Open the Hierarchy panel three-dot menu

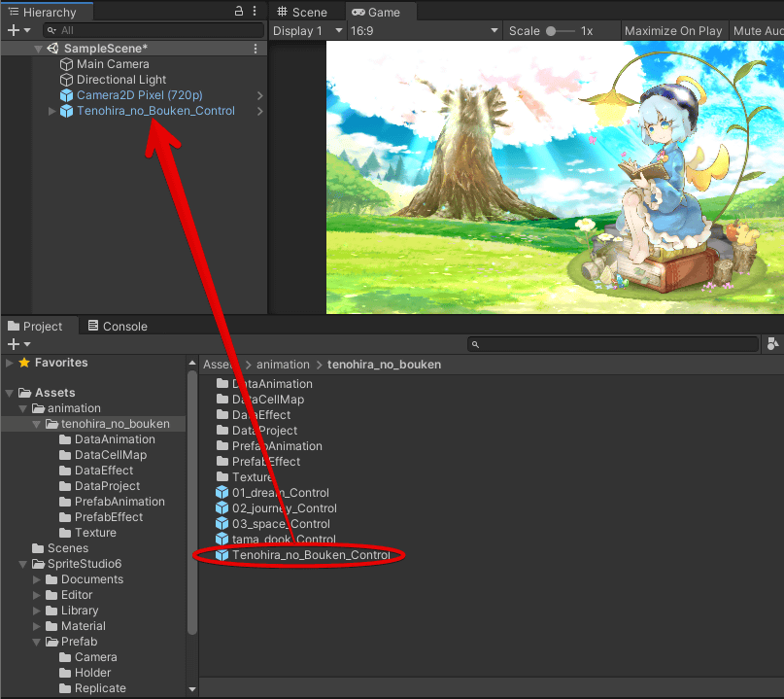(x=255, y=11)
